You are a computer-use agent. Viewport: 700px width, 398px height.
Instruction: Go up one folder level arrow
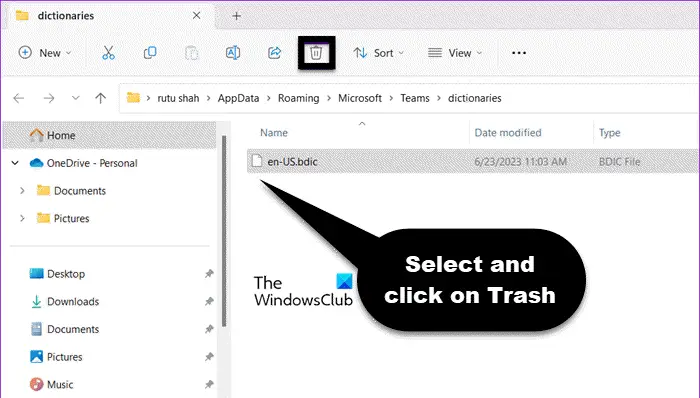[x=100, y=98]
